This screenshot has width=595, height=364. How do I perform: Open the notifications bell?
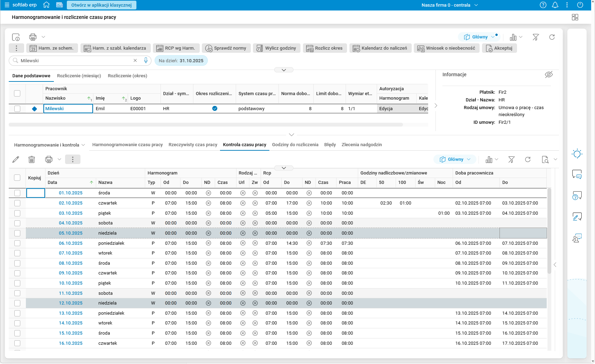tap(555, 5)
